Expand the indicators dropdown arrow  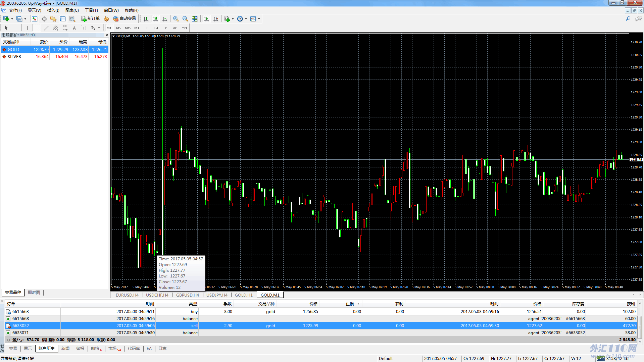click(x=233, y=19)
